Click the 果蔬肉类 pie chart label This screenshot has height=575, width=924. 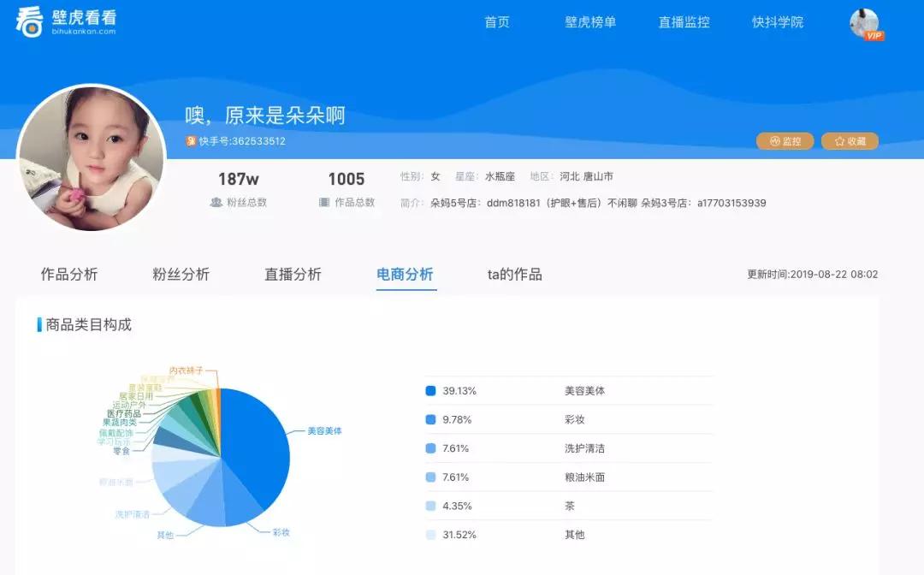120,423
